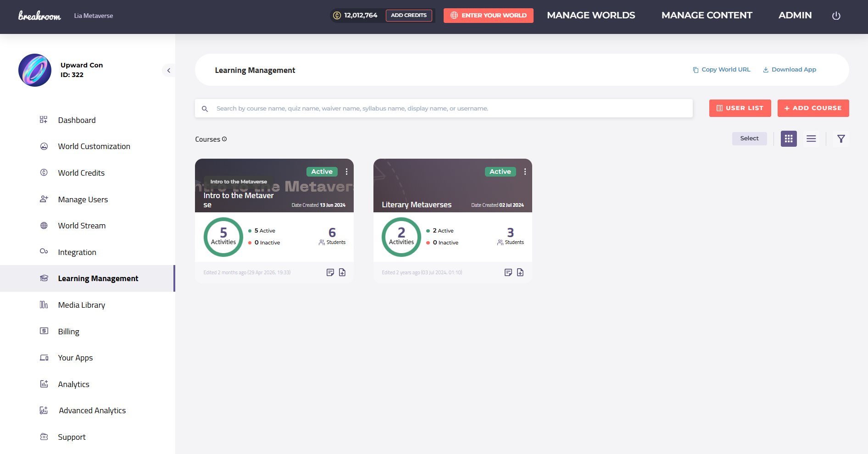Open the Dashboard sidebar icon
Image resolution: width=868 pixels, height=454 pixels.
(x=44, y=120)
